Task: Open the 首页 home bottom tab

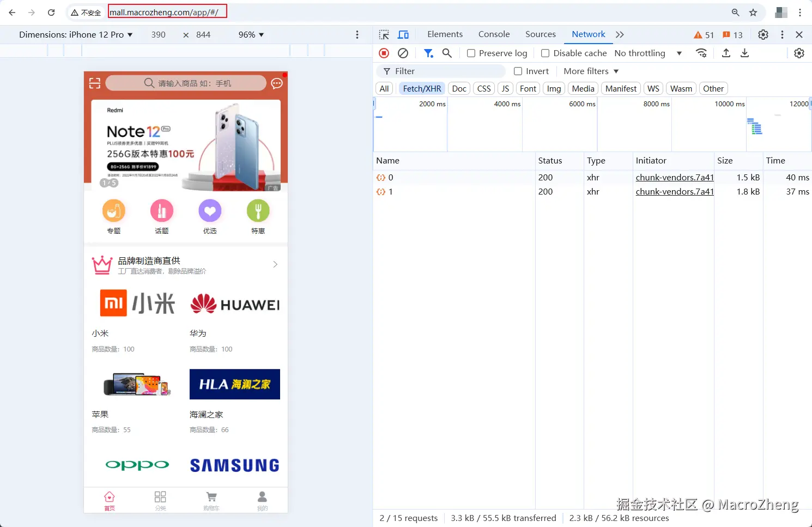Action: [x=110, y=500]
